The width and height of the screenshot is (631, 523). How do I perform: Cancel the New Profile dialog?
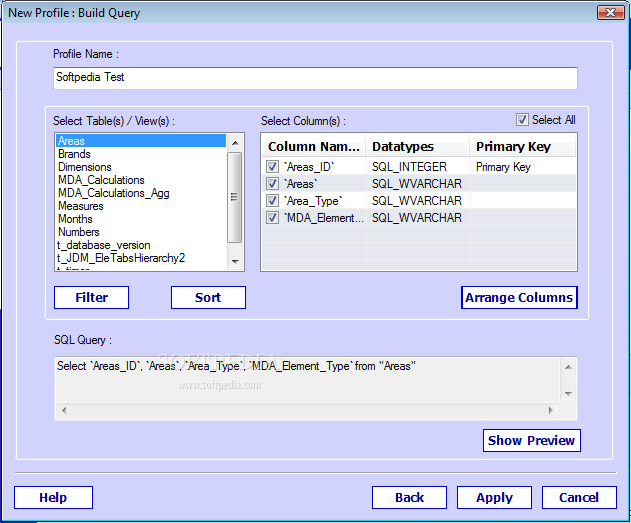click(579, 497)
